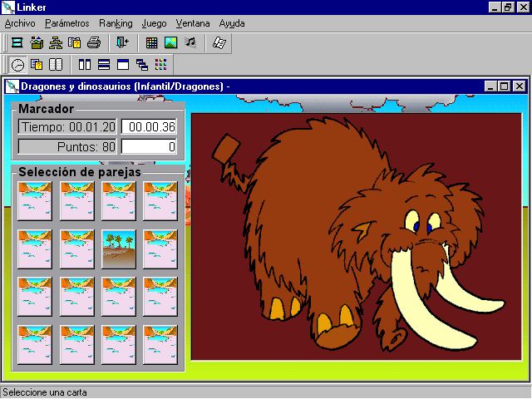This screenshot has width=532, height=399.
Task: Click the cascade windows icon
Action: pos(142,64)
